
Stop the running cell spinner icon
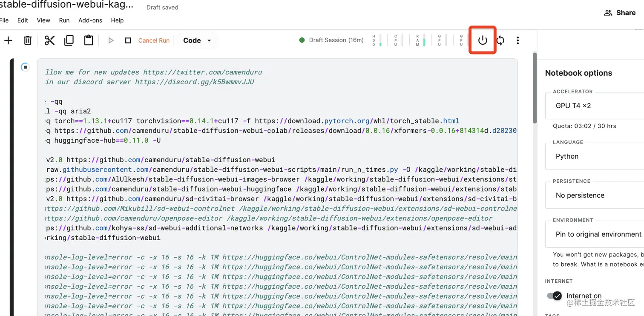(x=25, y=67)
